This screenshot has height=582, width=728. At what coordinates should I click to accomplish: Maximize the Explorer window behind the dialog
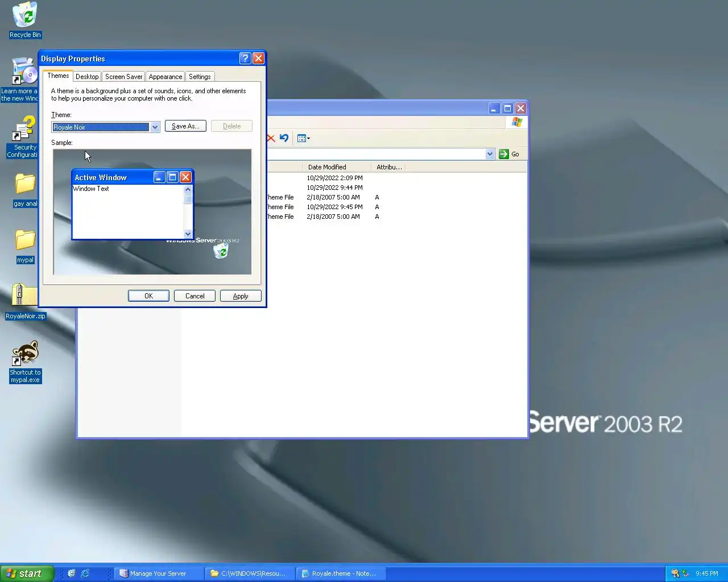click(507, 108)
